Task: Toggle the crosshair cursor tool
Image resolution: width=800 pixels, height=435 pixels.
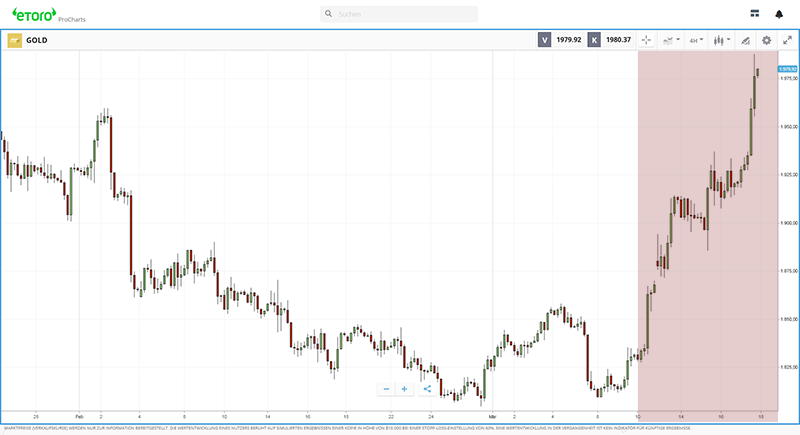Action: (645, 40)
